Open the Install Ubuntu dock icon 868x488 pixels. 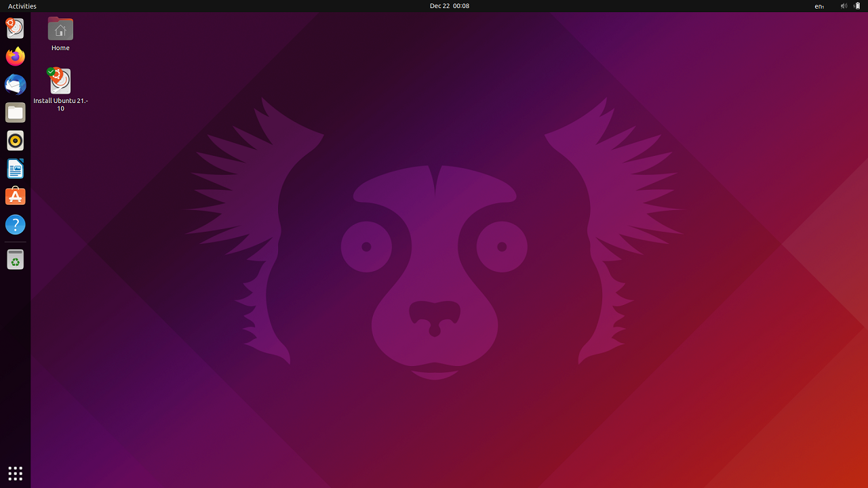pyautogui.click(x=15, y=28)
